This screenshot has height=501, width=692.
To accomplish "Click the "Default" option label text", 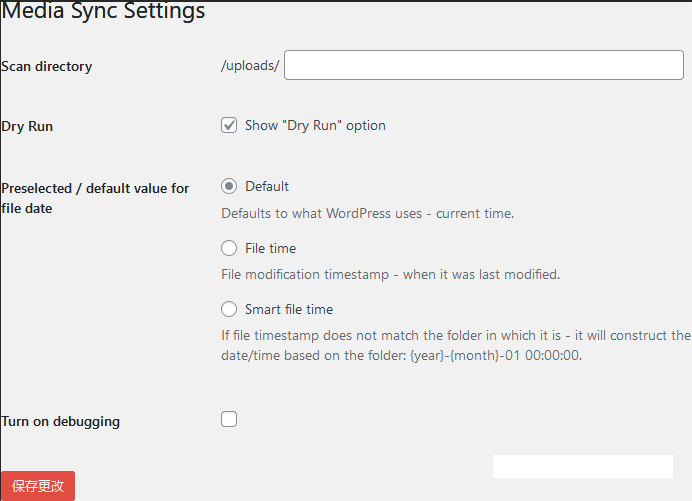I will tap(267, 186).
